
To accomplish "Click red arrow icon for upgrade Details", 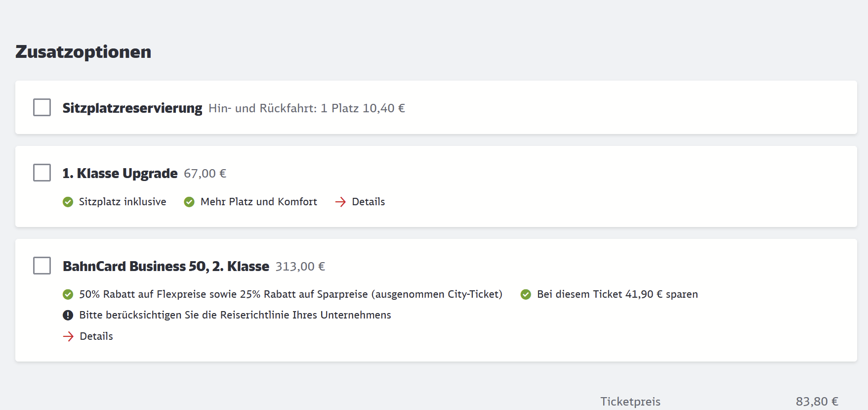I will (340, 202).
